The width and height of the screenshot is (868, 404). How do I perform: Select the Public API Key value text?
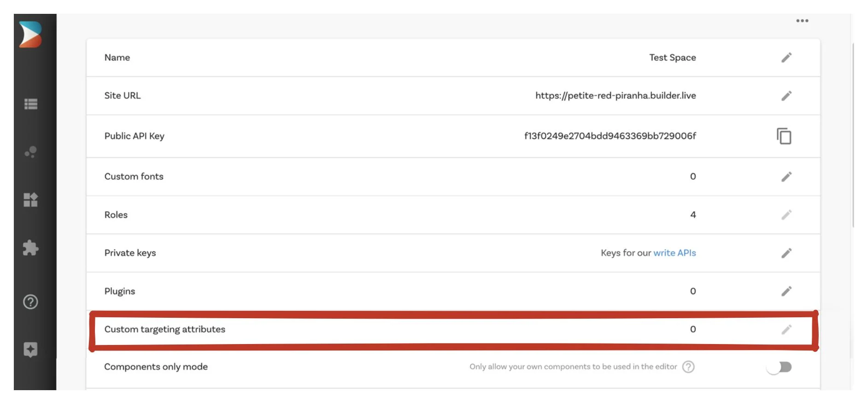click(x=610, y=136)
